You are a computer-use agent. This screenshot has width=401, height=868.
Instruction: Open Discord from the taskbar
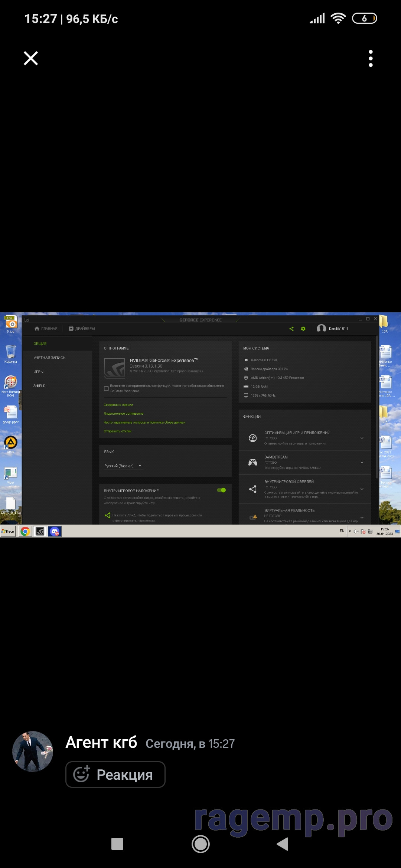[x=55, y=532]
